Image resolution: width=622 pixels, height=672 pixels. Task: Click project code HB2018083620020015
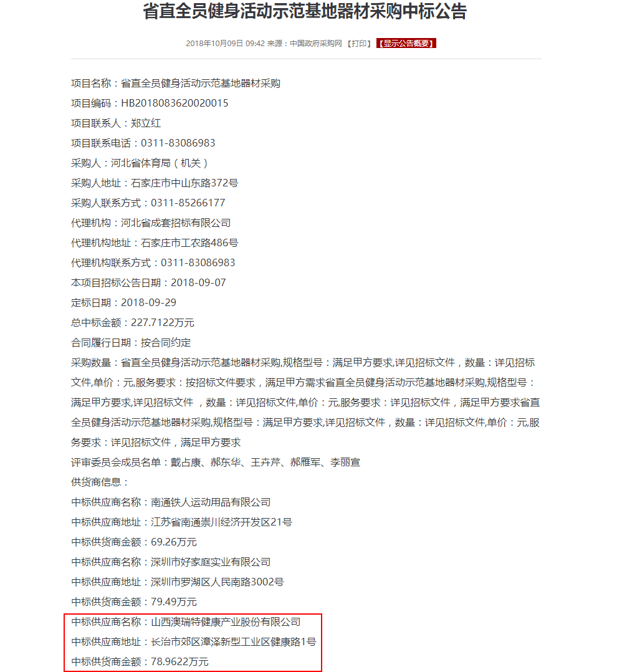175,103
